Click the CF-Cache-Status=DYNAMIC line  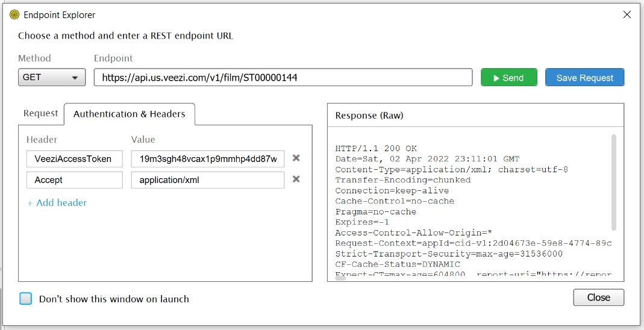(398, 264)
